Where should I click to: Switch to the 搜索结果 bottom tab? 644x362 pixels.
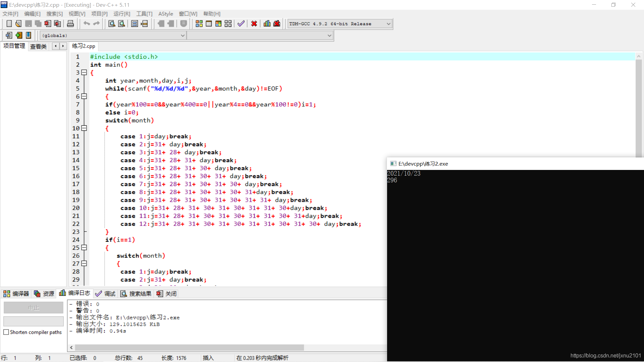(x=136, y=294)
